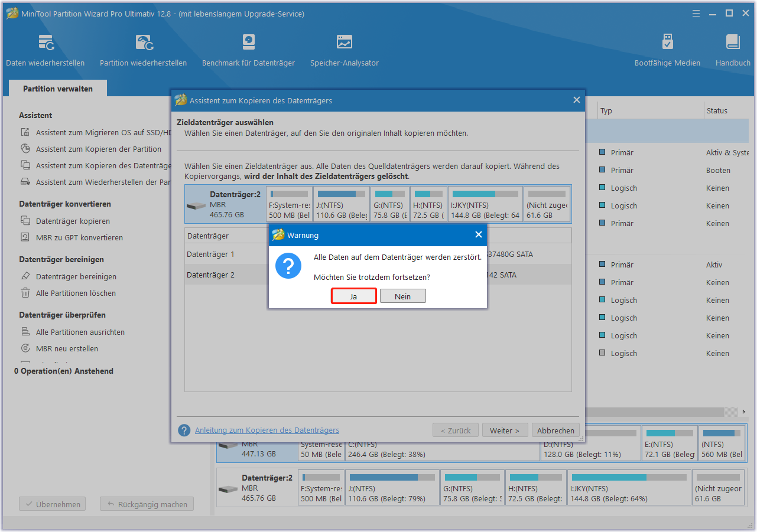Select Alle Partitionen löschen action
757x532 pixels.
76,293
